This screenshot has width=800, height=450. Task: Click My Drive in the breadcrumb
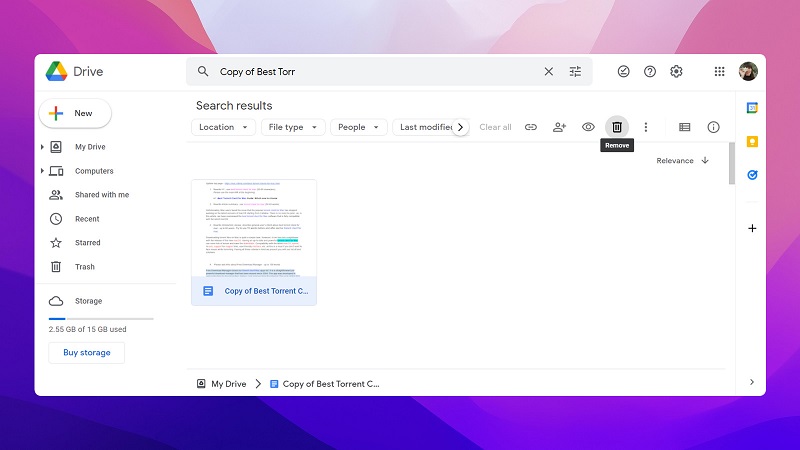229,384
